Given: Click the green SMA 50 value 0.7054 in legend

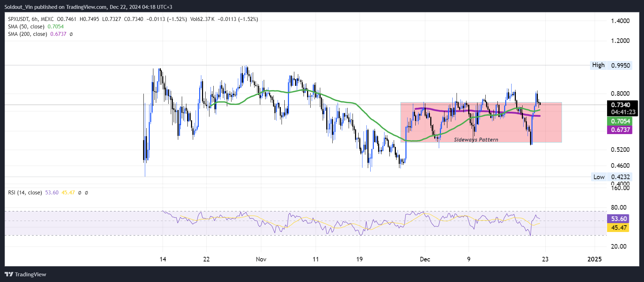Looking at the screenshot, I should click(56, 27).
